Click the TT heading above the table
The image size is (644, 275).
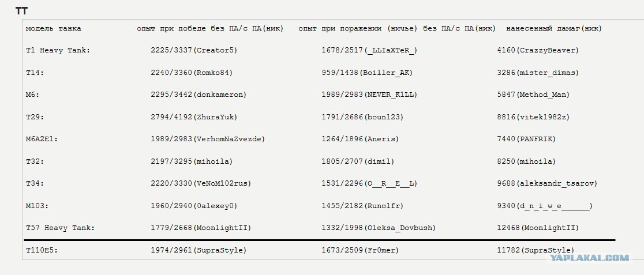(x=21, y=11)
